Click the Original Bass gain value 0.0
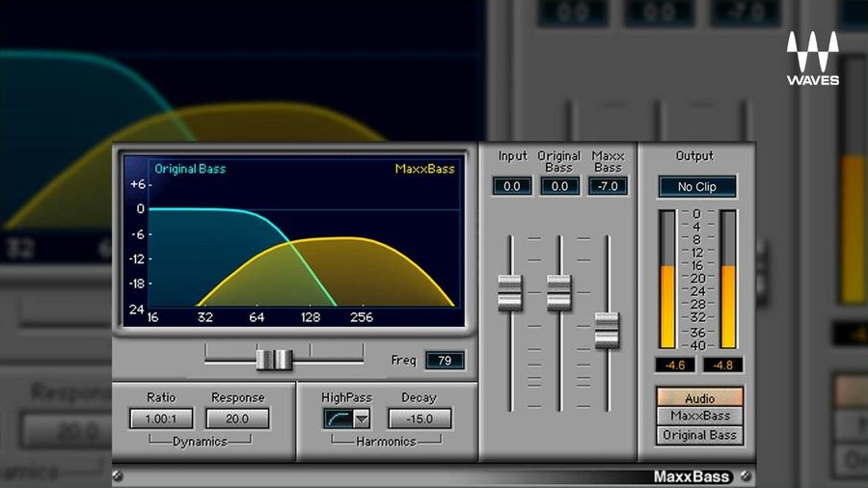Viewport: 868px width, 488px height. point(559,186)
